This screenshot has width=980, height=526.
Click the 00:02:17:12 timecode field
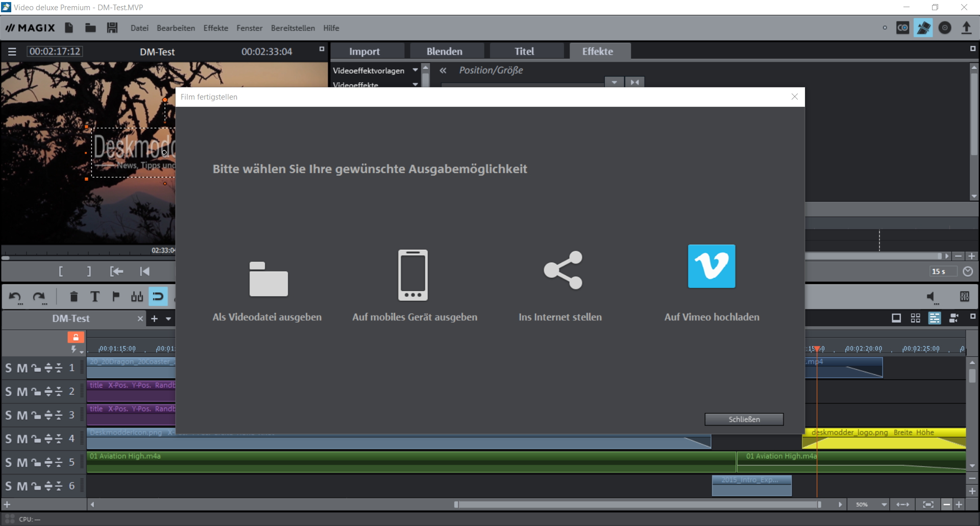pyautogui.click(x=55, y=52)
